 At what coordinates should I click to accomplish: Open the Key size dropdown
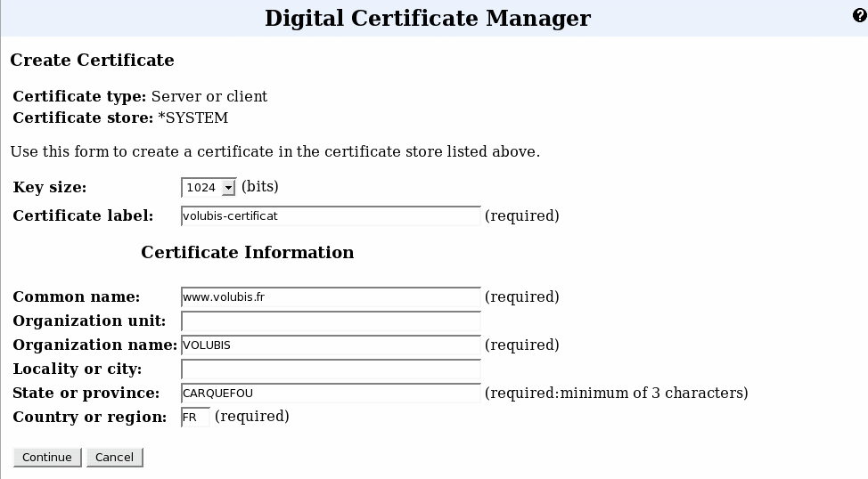(x=209, y=188)
